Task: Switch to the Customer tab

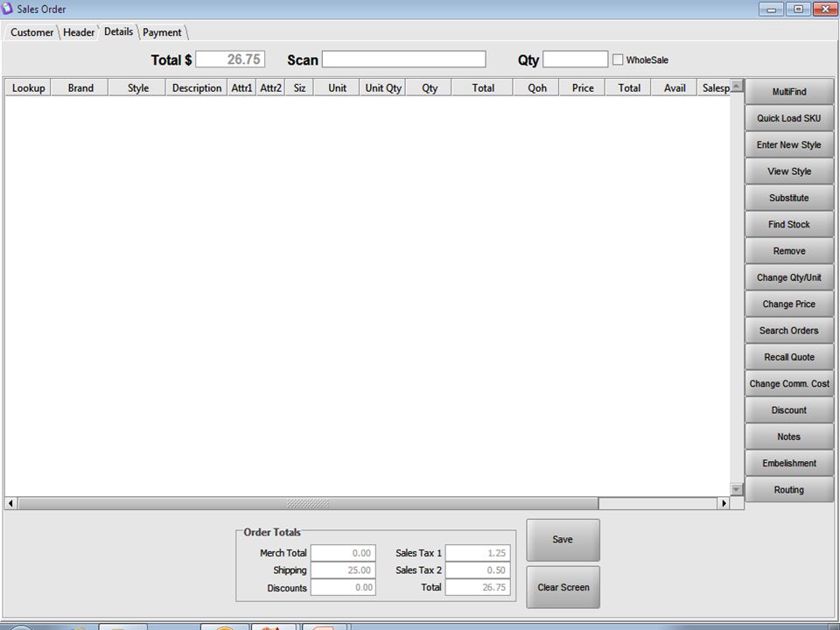Action: click(31, 32)
